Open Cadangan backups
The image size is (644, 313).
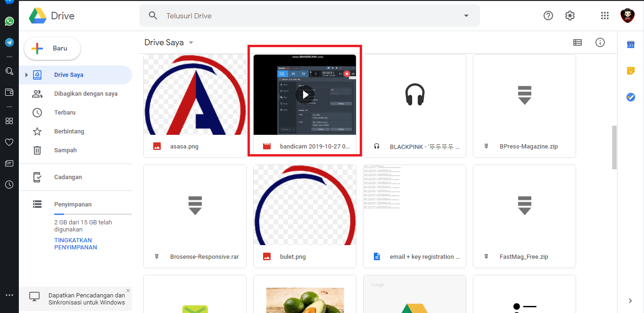pyautogui.click(x=75, y=177)
